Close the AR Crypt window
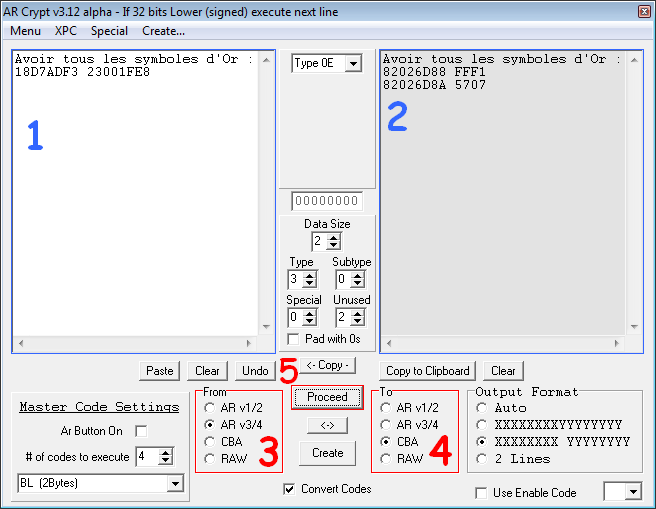Viewport: 656px width, 509px height. tap(644, 12)
